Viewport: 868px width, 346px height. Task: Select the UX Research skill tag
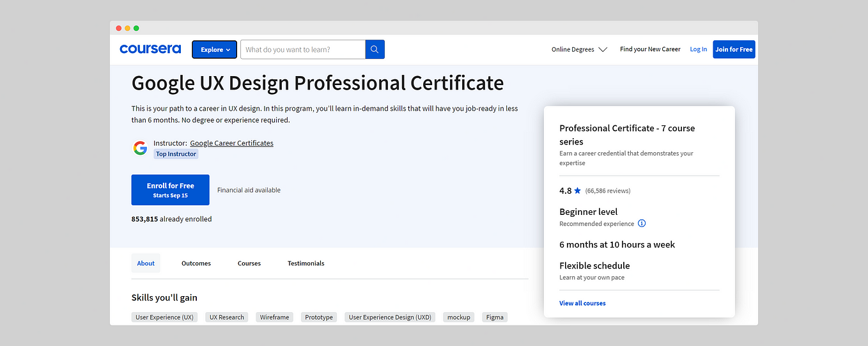tap(227, 317)
